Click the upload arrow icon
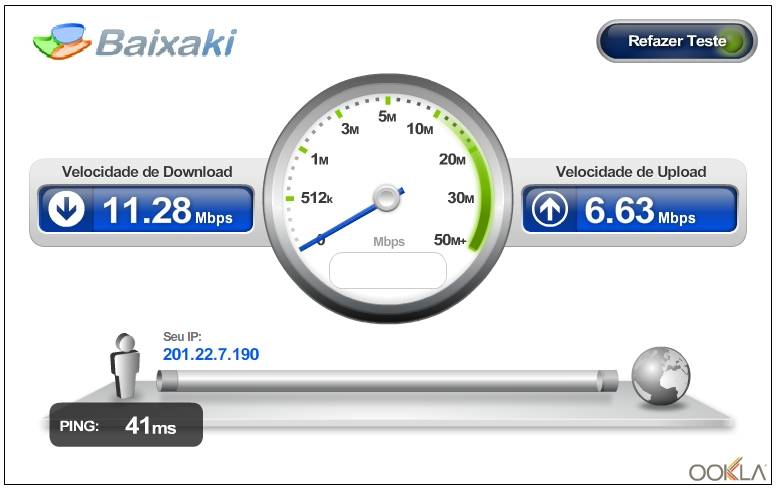This screenshot has height=488, width=776. [550, 209]
